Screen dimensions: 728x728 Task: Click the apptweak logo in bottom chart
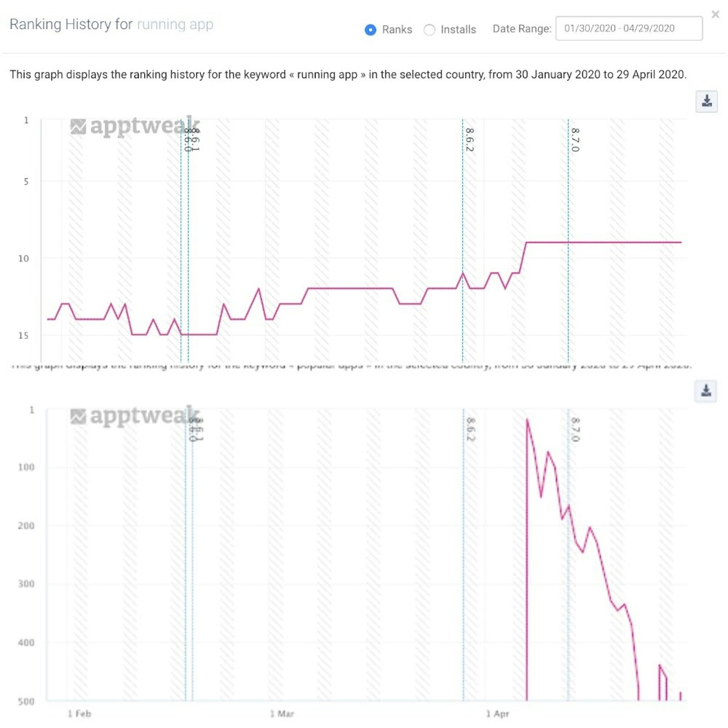pyautogui.click(x=135, y=416)
